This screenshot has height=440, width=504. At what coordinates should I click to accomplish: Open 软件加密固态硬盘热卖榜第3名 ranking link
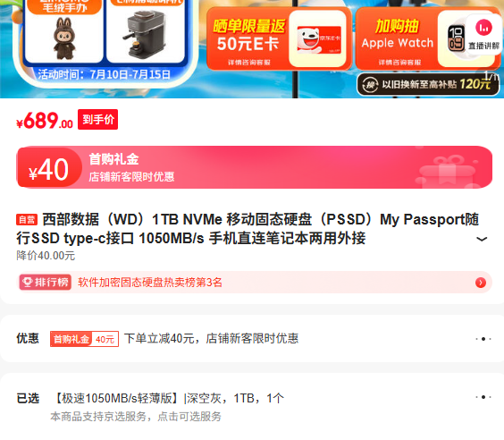point(150,283)
